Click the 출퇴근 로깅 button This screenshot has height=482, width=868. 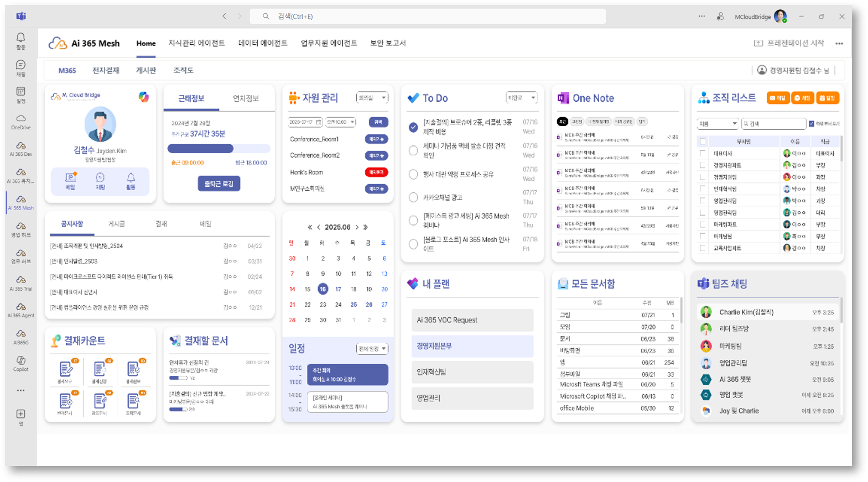click(x=219, y=184)
